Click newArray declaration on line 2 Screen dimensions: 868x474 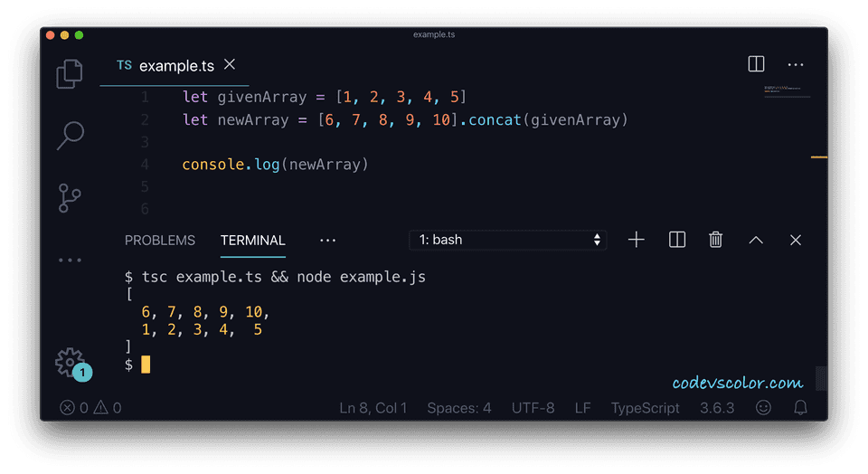point(253,120)
